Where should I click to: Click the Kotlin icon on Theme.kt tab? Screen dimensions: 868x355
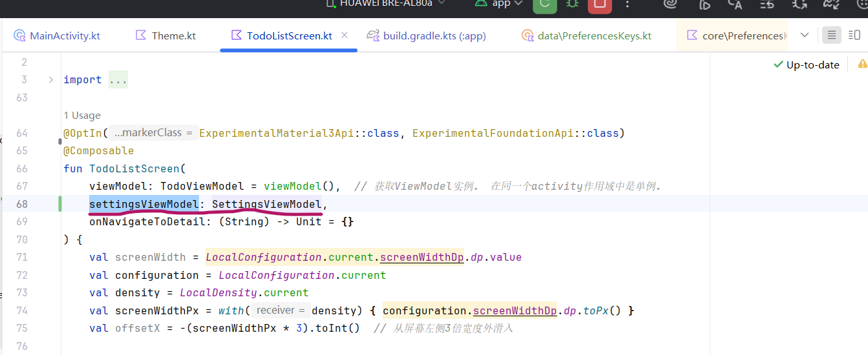141,35
